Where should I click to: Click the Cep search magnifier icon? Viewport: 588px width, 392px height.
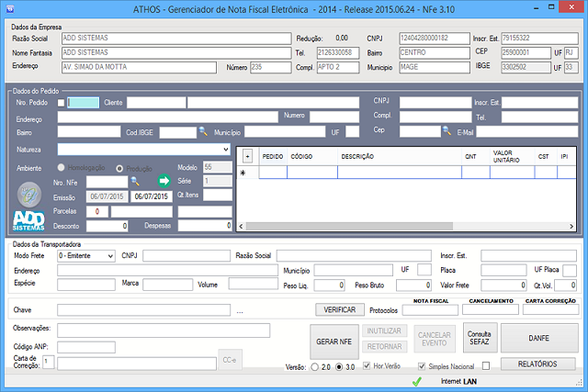(x=447, y=130)
